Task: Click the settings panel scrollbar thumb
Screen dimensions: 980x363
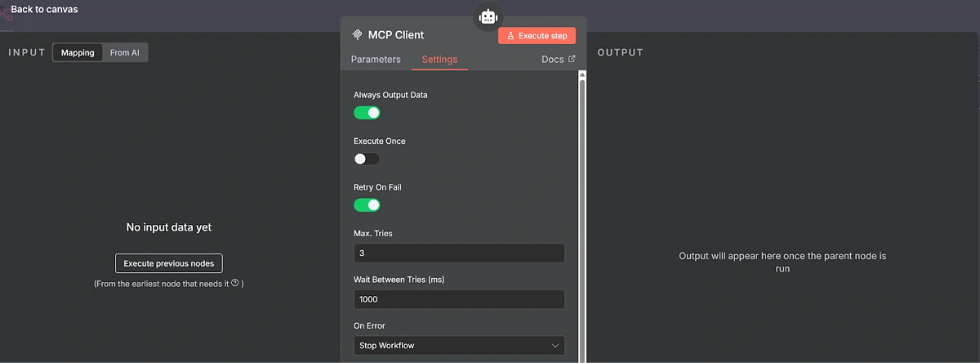Action: (581, 213)
